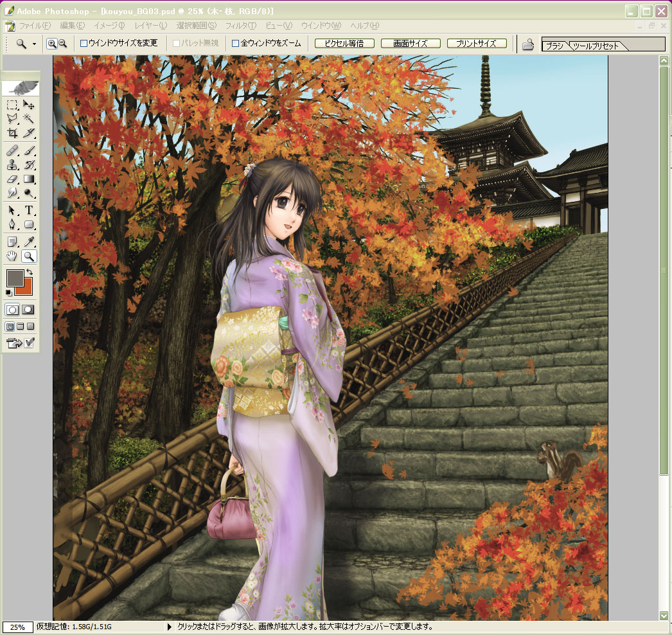Set Full Screen Mode with menu bar
The image size is (672, 635).
20,326
